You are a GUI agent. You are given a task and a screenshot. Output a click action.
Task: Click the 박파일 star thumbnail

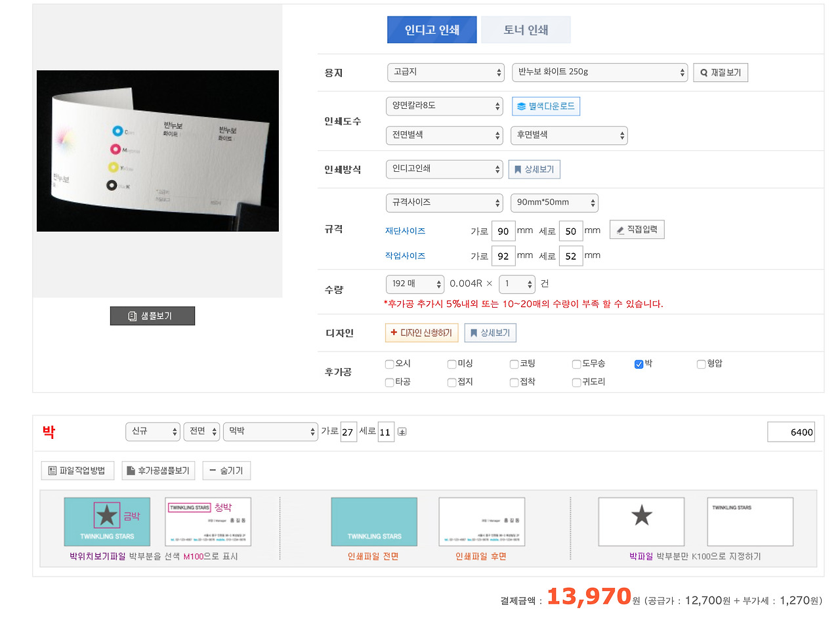tap(641, 522)
